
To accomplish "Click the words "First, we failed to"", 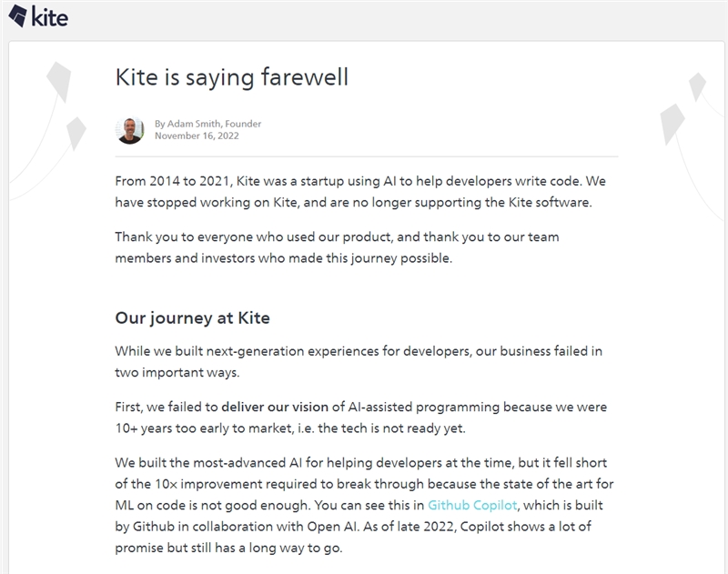I will [167, 407].
